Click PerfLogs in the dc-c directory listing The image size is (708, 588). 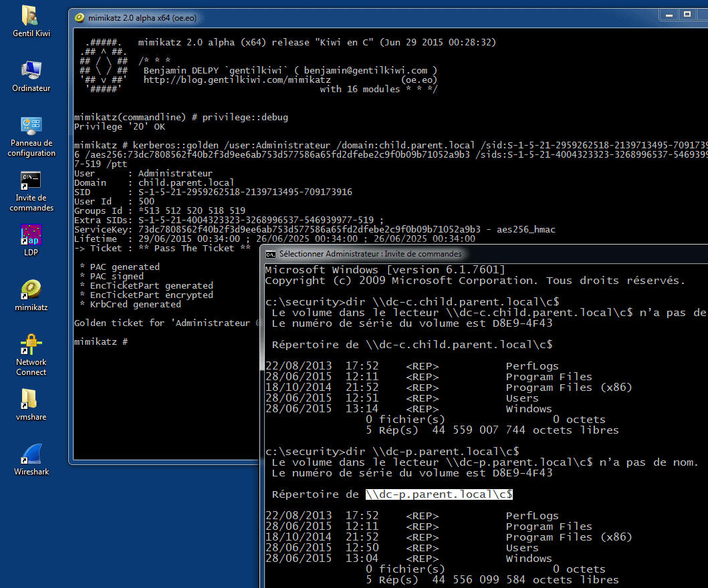click(532, 366)
